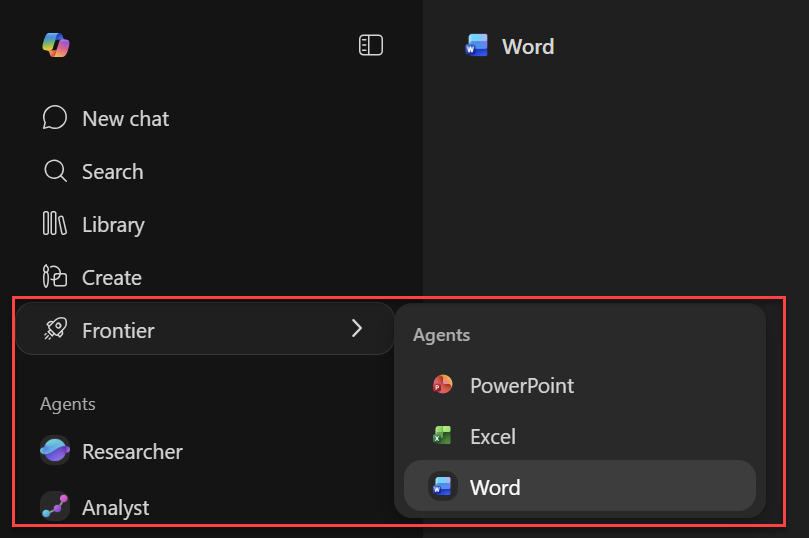Click the Agents heading in flyout

pyautogui.click(x=441, y=335)
